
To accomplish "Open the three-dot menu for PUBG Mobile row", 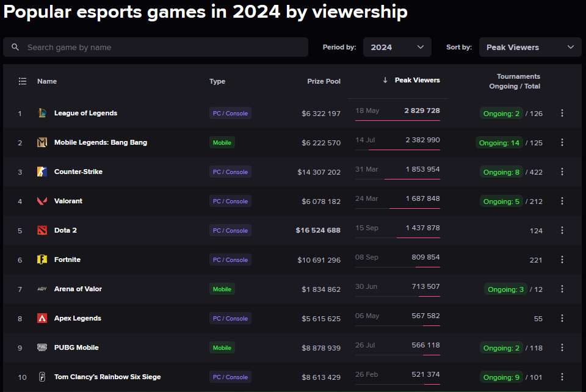I will [x=562, y=347].
